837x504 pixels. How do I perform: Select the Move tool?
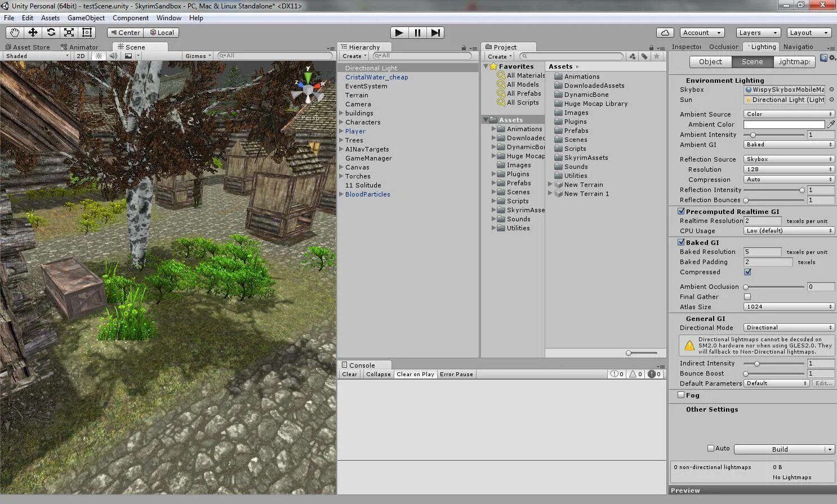pyautogui.click(x=33, y=33)
